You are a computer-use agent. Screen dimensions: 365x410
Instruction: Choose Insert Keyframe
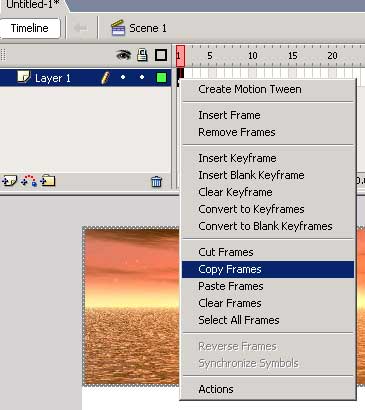(x=268, y=158)
